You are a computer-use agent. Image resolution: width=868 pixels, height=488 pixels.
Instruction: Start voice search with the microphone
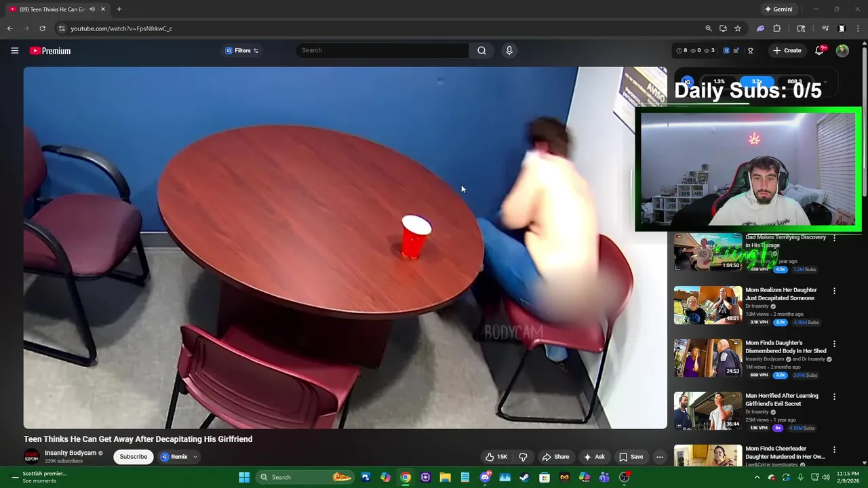[x=509, y=50]
